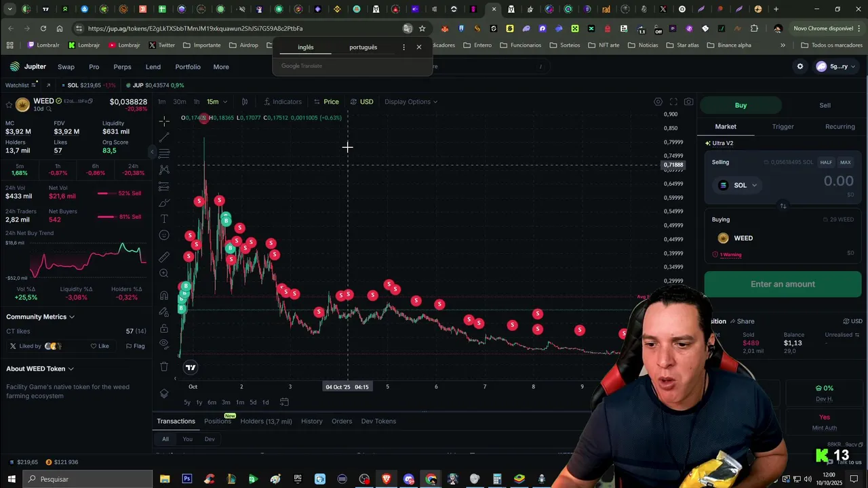The image size is (868, 488).
Task: Select português in Google Translate popup
Action: pos(363,47)
